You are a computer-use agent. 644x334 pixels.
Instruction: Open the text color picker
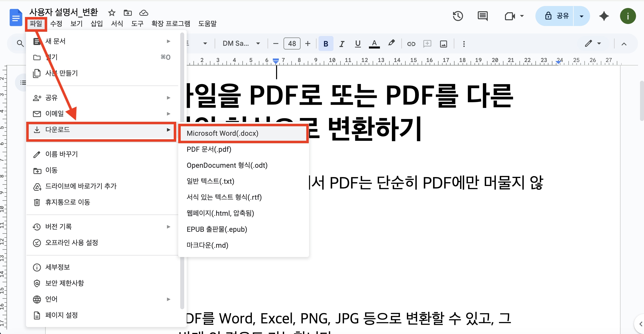coord(374,43)
